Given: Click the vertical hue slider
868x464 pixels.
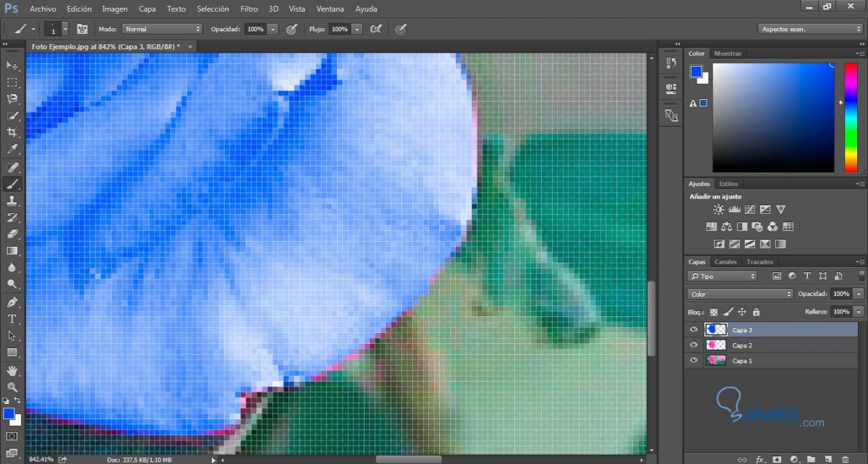Looking at the screenshot, I should (850, 118).
